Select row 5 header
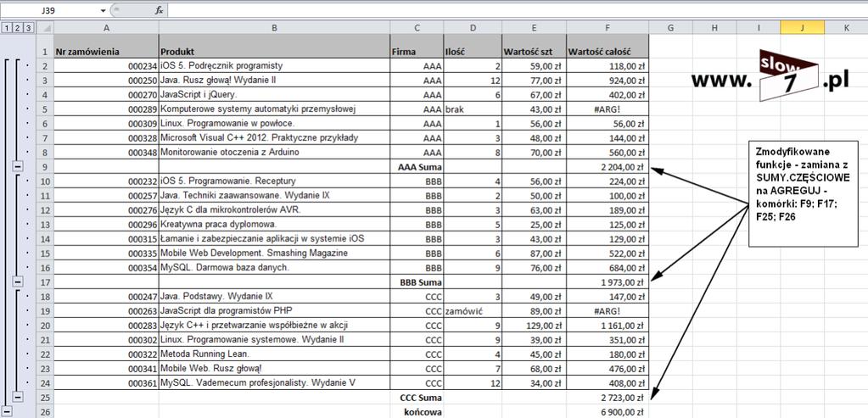868x418 pixels. 45,109
